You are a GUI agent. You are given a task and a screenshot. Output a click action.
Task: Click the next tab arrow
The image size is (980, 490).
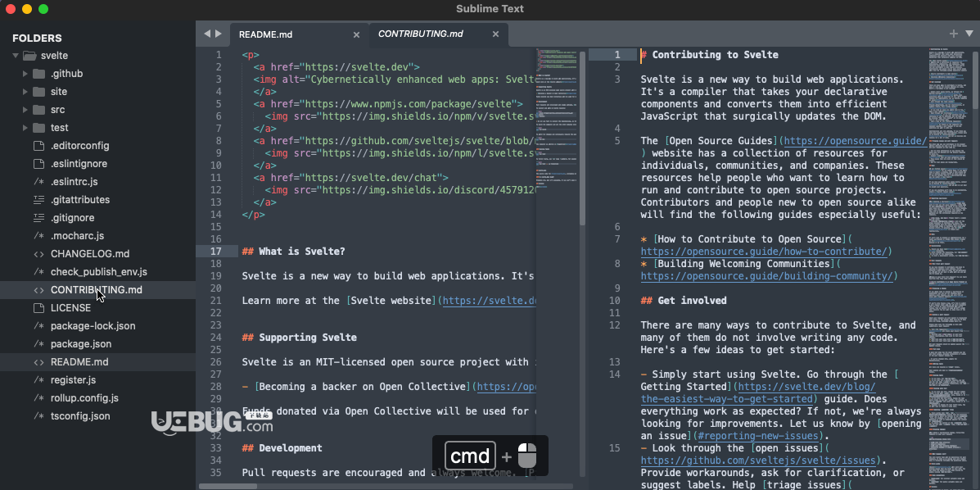click(219, 34)
